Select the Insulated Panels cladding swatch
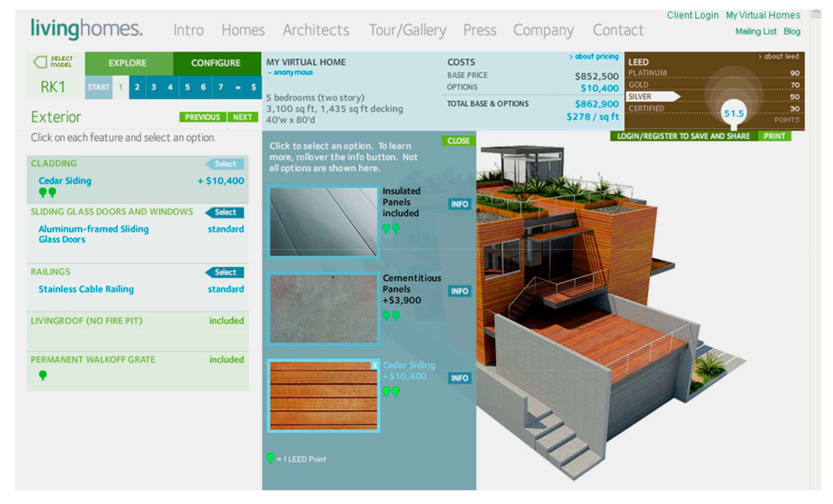 [x=323, y=221]
